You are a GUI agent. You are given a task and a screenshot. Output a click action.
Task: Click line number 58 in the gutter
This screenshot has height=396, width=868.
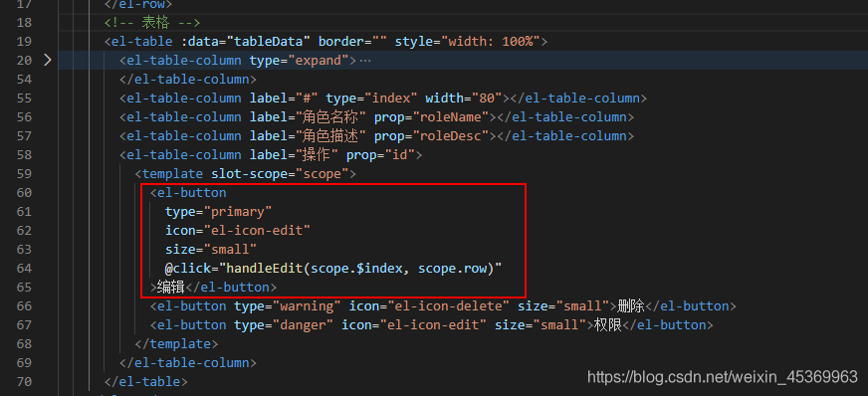[24, 155]
